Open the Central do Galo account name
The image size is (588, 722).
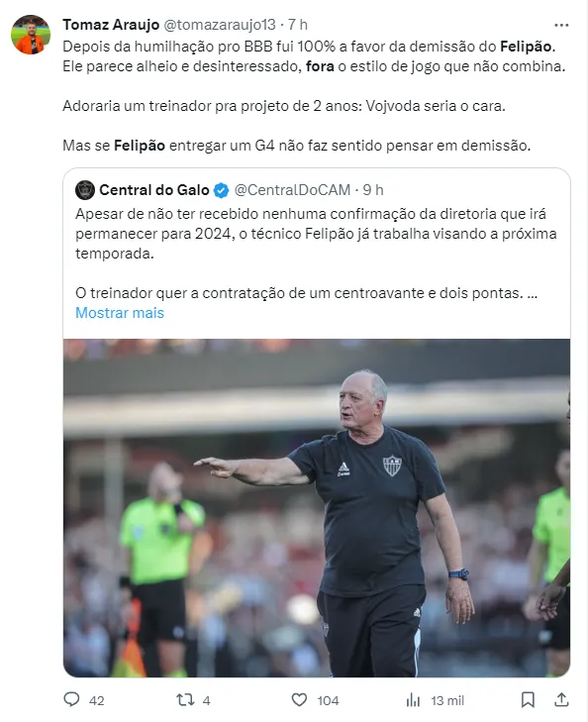pyautogui.click(x=154, y=190)
